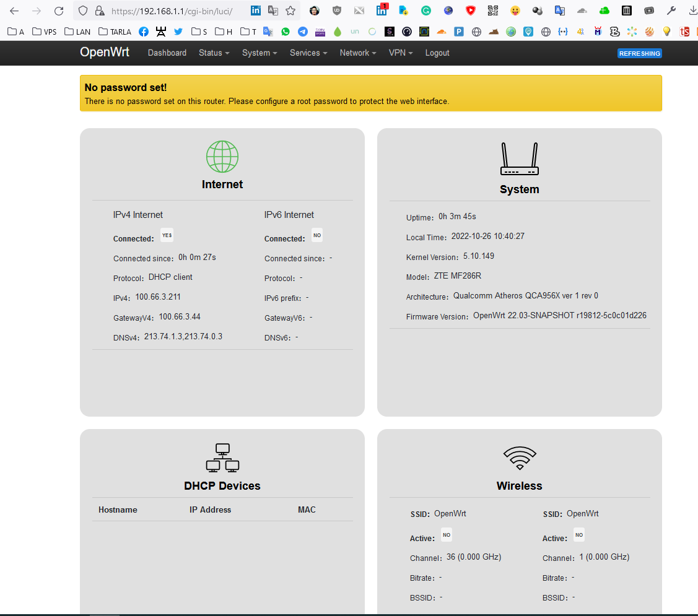Open the orange Cloudflare bookmark
The height and width of the screenshot is (616, 698).
coord(441,32)
